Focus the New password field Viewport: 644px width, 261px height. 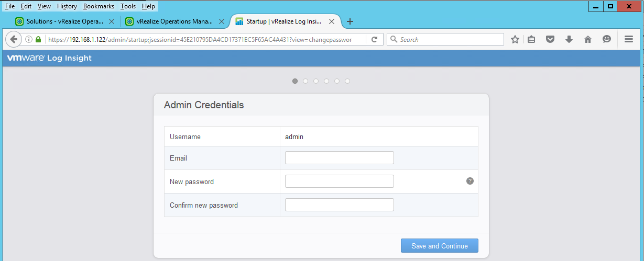tap(339, 181)
